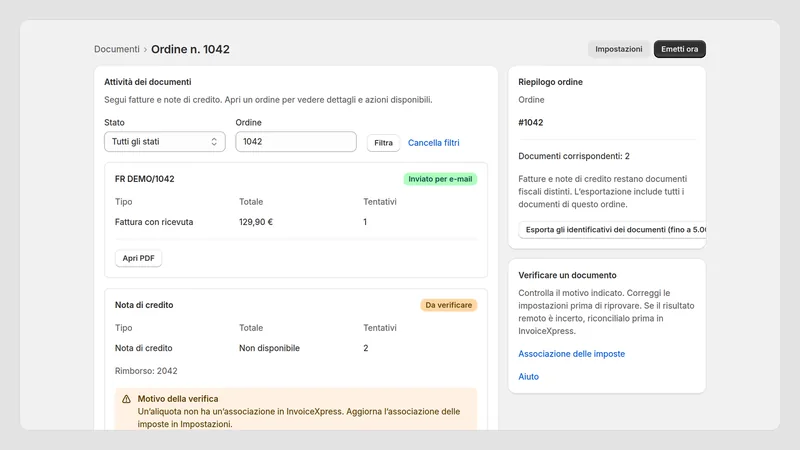Select the Nota di credito card title
800x450 pixels.
tap(144, 305)
